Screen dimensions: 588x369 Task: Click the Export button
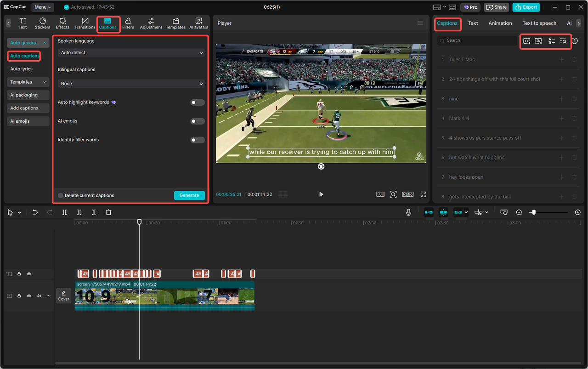(x=526, y=7)
